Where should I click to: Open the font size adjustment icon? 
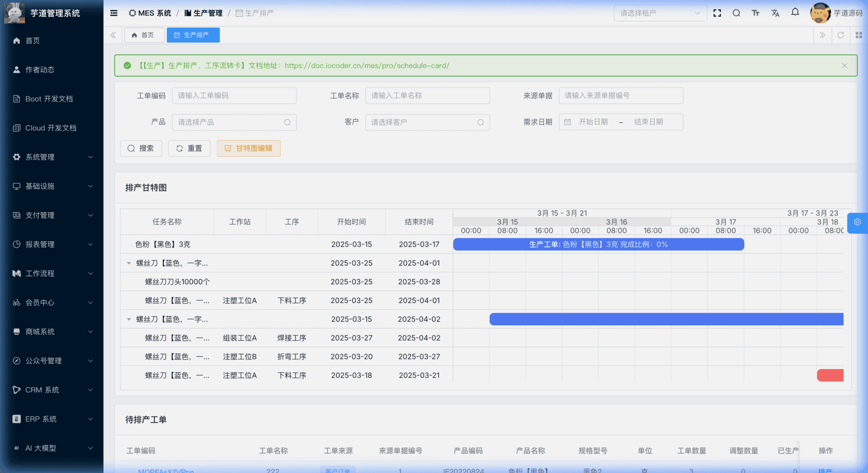[755, 13]
